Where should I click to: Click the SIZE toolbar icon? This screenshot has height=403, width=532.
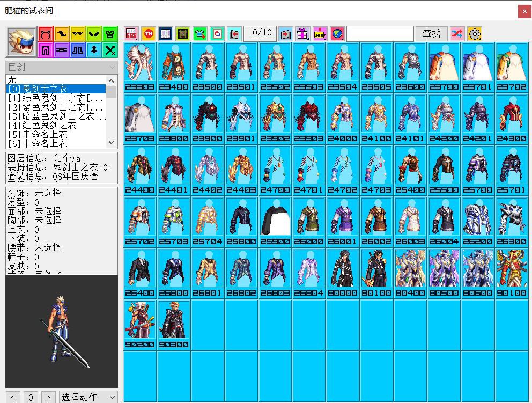(x=131, y=34)
